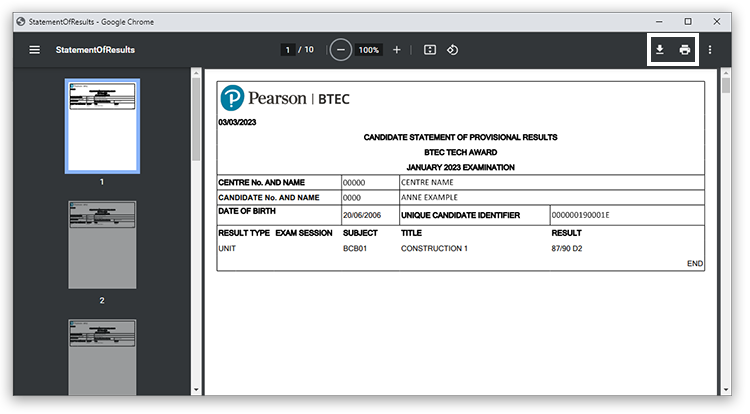750x414 pixels.
Task: Click the 100% zoom level field
Action: tap(369, 50)
